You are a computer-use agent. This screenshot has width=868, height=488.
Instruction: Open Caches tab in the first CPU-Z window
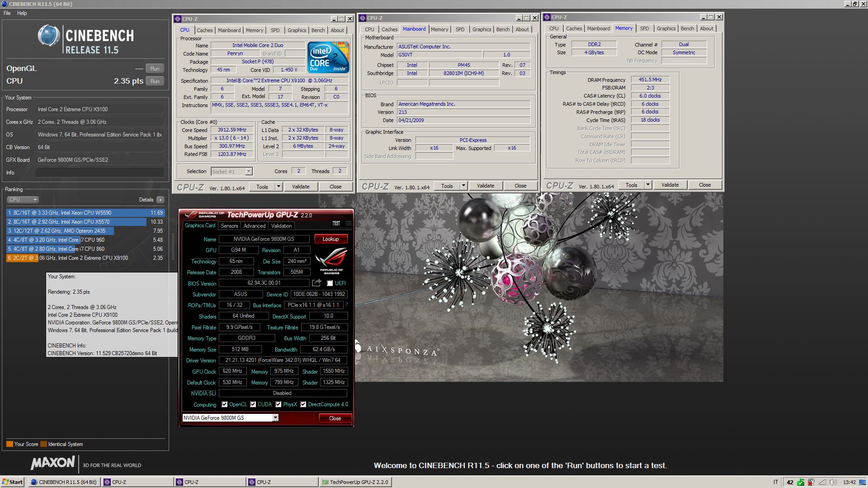click(204, 30)
